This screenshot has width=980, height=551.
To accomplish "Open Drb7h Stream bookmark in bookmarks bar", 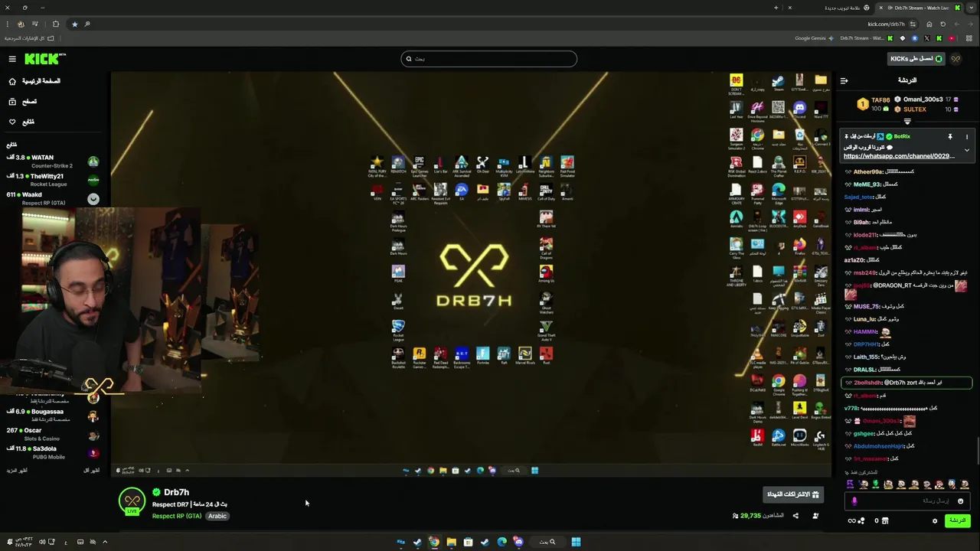I will 867,38.
